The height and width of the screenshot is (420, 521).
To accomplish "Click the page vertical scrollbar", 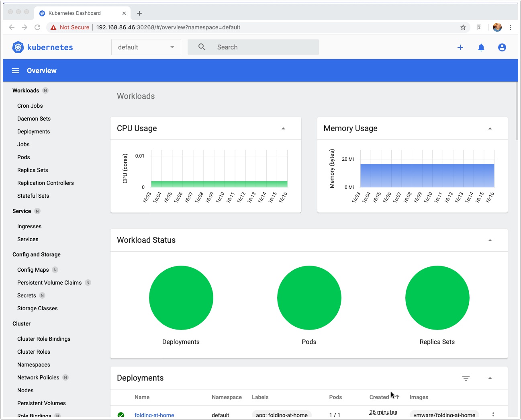I will click(x=517, y=112).
